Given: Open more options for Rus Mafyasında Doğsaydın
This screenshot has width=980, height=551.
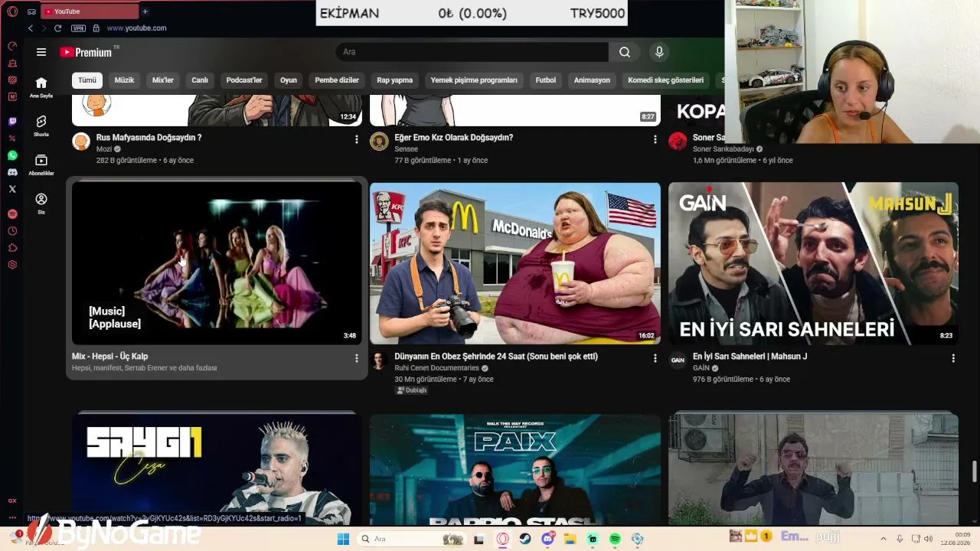Looking at the screenshot, I should tap(356, 139).
